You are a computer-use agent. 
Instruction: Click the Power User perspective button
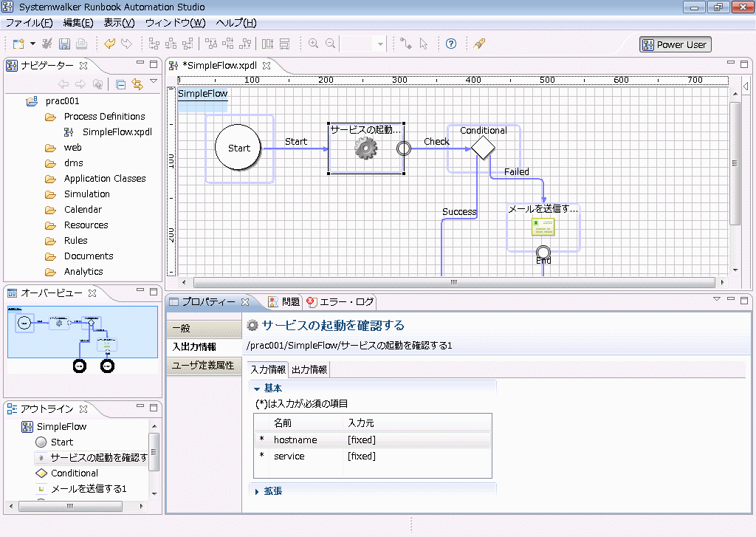(x=675, y=44)
